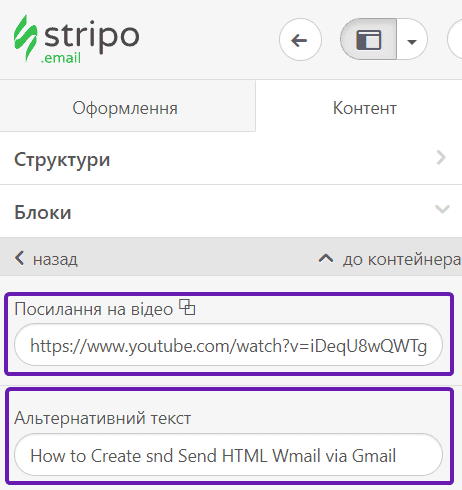Go back with the left arrow button
This screenshot has width=462, height=490.
point(300,40)
